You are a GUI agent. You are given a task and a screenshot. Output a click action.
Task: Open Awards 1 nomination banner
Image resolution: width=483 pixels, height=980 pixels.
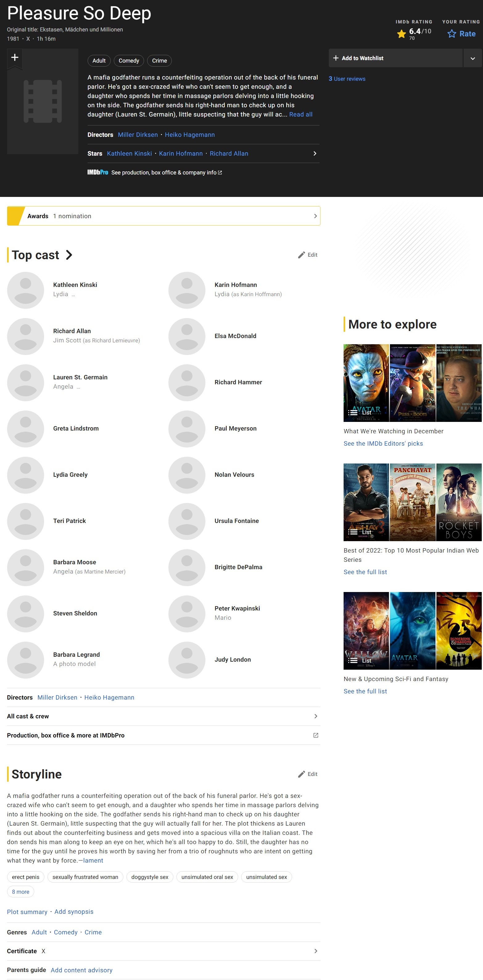click(164, 216)
